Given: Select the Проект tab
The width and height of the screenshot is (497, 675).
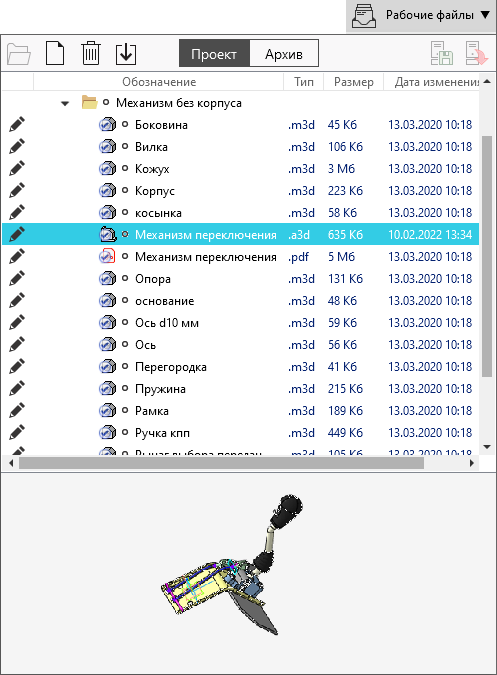Looking at the screenshot, I should pyautogui.click(x=214, y=53).
